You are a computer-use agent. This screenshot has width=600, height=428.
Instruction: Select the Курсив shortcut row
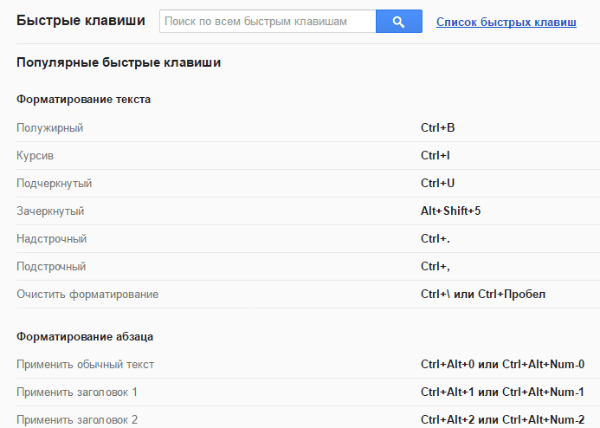308,156
